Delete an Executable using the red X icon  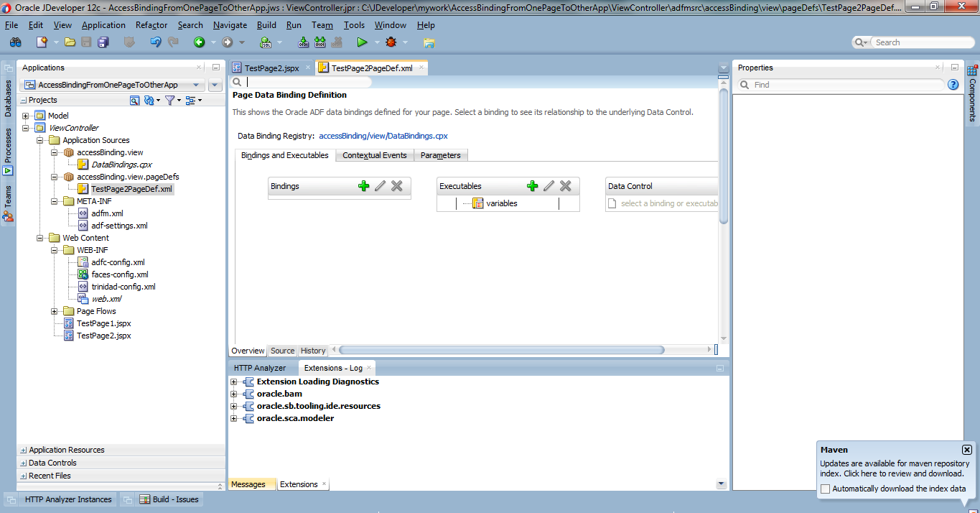click(565, 185)
